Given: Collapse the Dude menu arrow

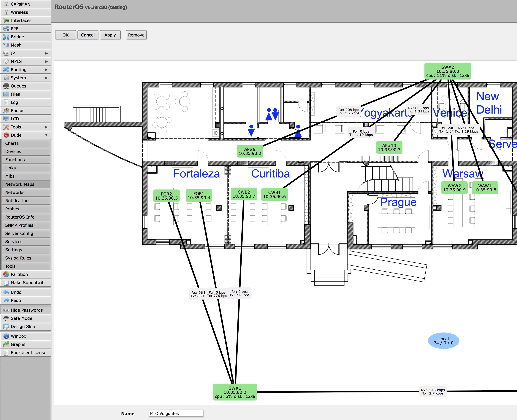Looking at the screenshot, I should (46, 135).
